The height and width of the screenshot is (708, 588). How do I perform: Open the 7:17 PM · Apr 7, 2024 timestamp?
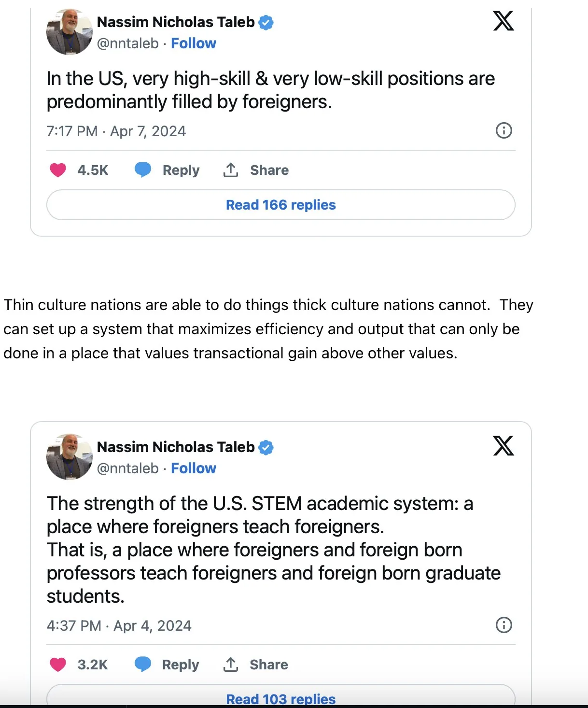click(x=116, y=131)
